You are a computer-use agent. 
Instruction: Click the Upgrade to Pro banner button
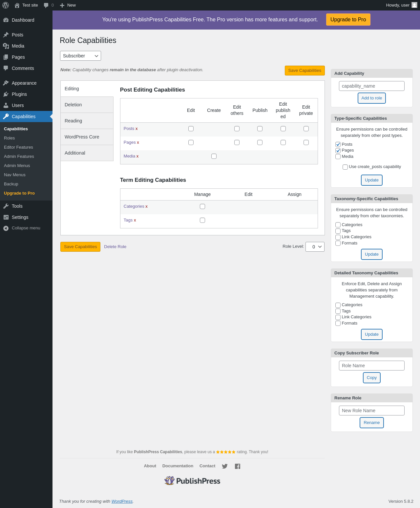348,19
